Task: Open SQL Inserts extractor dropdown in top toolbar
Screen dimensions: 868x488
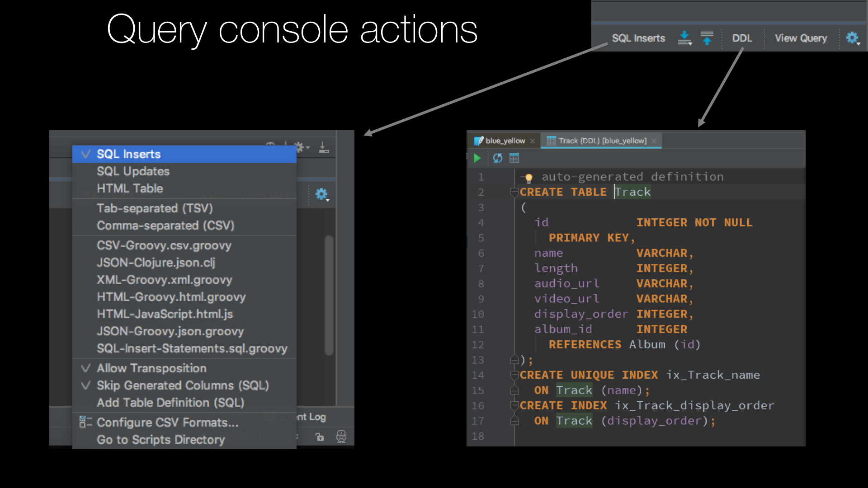Action: click(638, 38)
